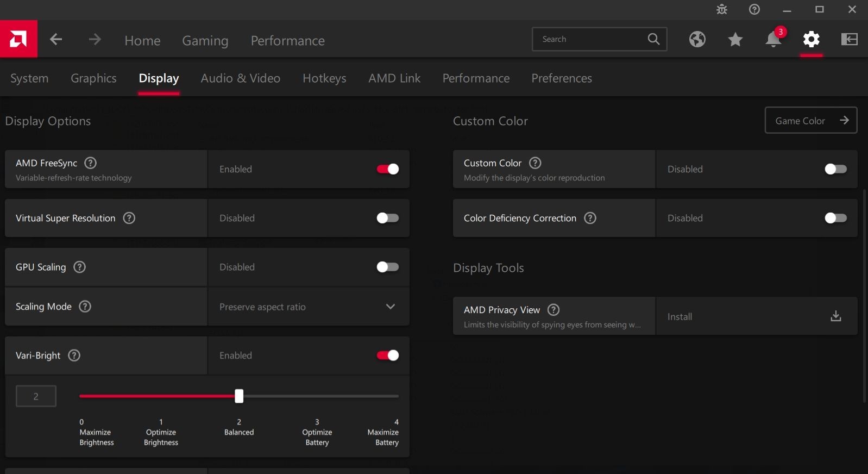The width and height of the screenshot is (868, 474).
Task: Open help question mark in title bar
Action: pyautogui.click(x=754, y=9)
